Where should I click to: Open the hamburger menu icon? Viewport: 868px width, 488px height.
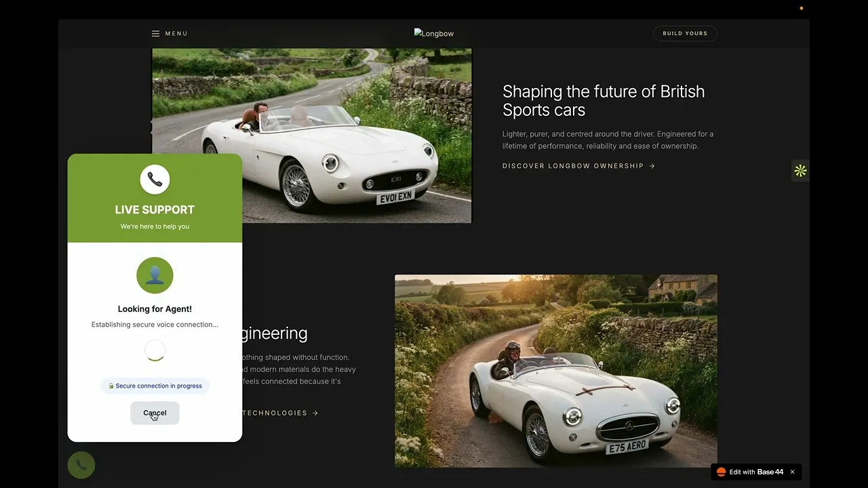pyautogui.click(x=155, y=34)
